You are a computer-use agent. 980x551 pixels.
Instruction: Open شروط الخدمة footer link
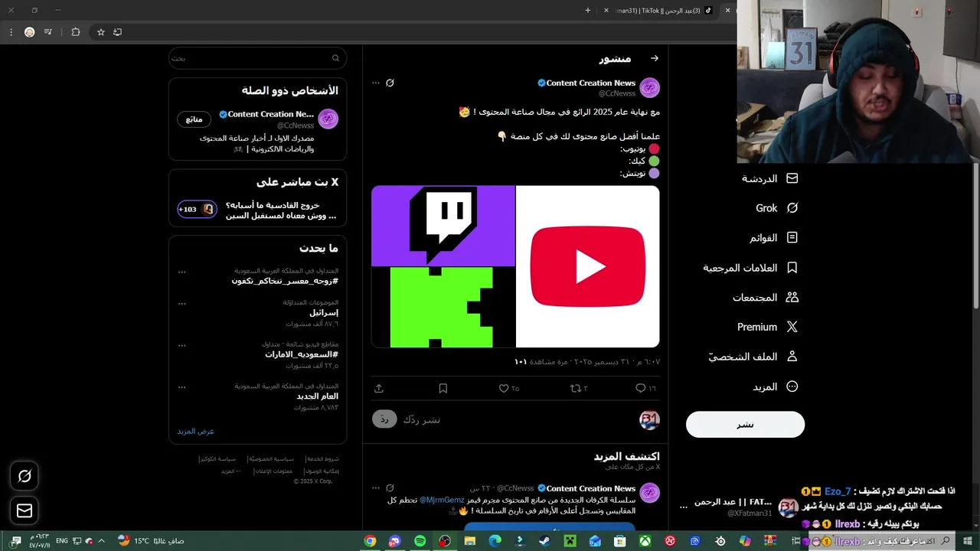tap(322, 459)
